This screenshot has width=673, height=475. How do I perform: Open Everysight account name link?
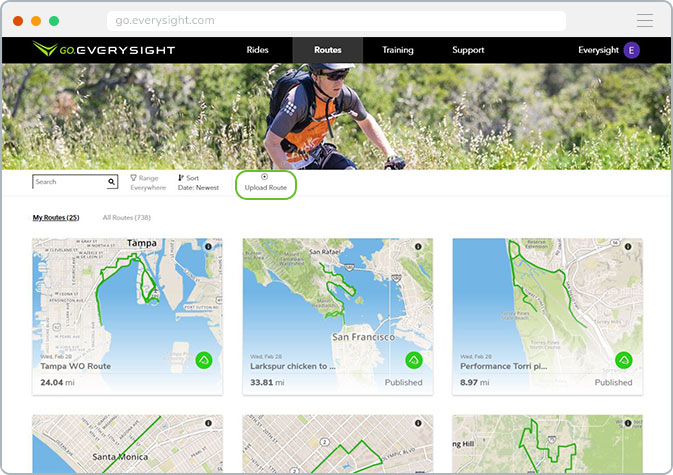[x=598, y=50]
